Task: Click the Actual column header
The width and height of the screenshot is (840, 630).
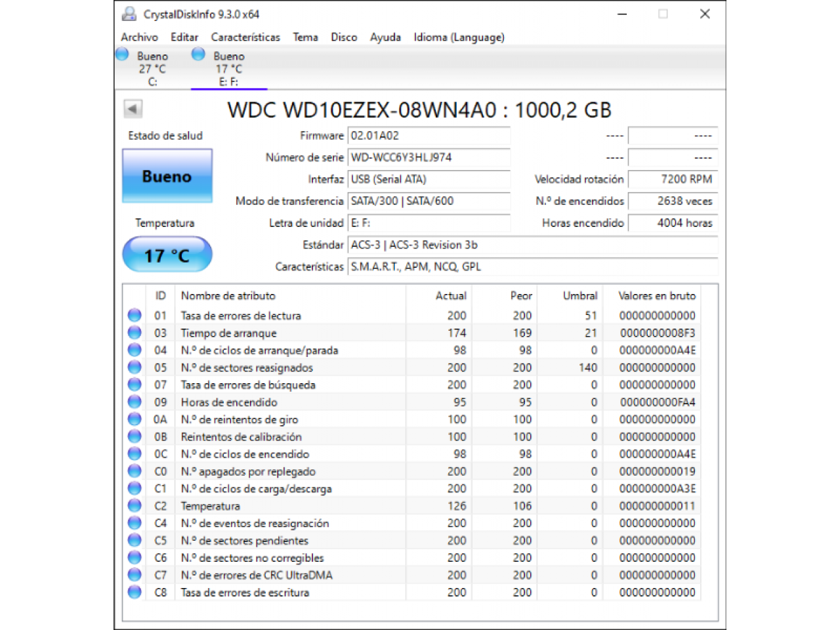Action: (438, 295)
